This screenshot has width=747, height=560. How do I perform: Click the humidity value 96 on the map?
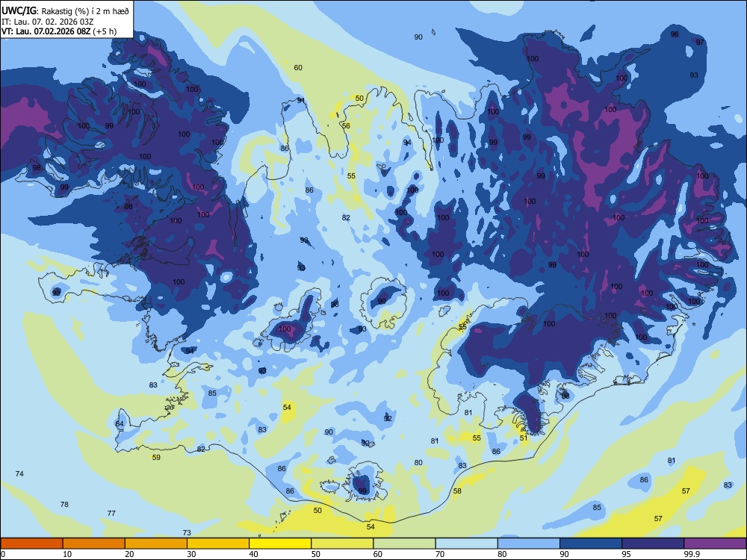675,34
